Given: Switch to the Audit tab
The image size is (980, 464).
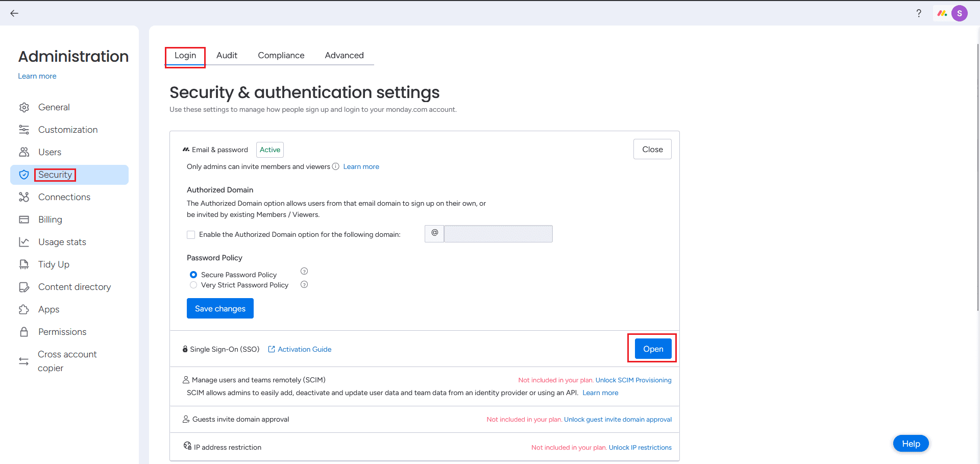Looking at the screenshot, I should click(227, 55).
